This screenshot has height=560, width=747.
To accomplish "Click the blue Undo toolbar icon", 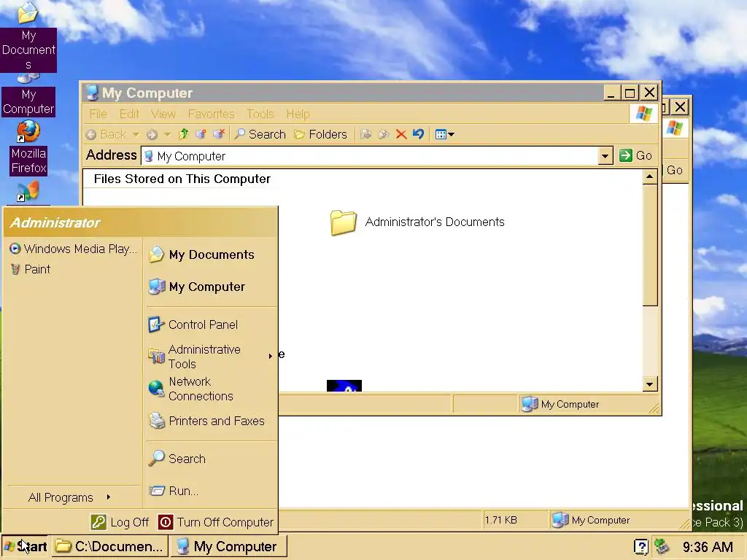I will click(418, 134).
